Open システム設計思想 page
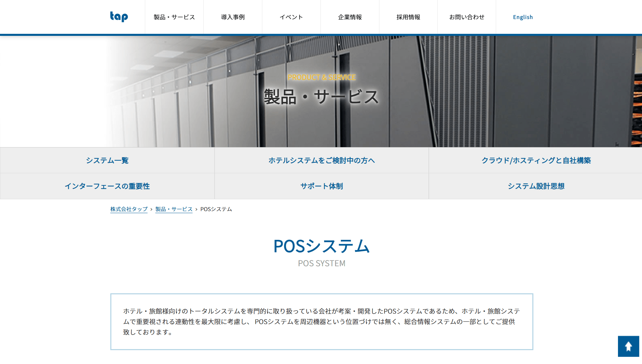Screen dimensions: 642x364 tap(536, 186)
